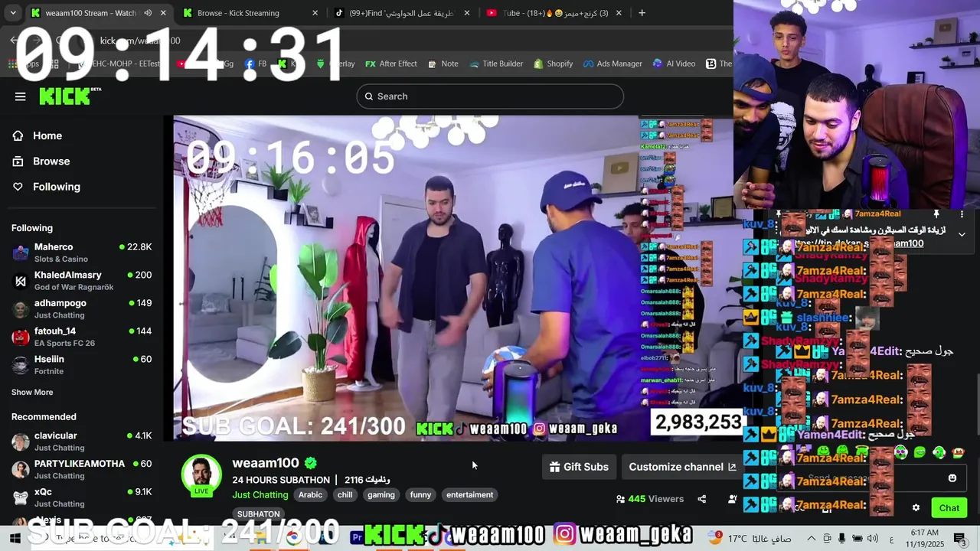This screenshot has height=551, width=980.
Task: Select the entertainment tag
Action: tap(470, 495)
